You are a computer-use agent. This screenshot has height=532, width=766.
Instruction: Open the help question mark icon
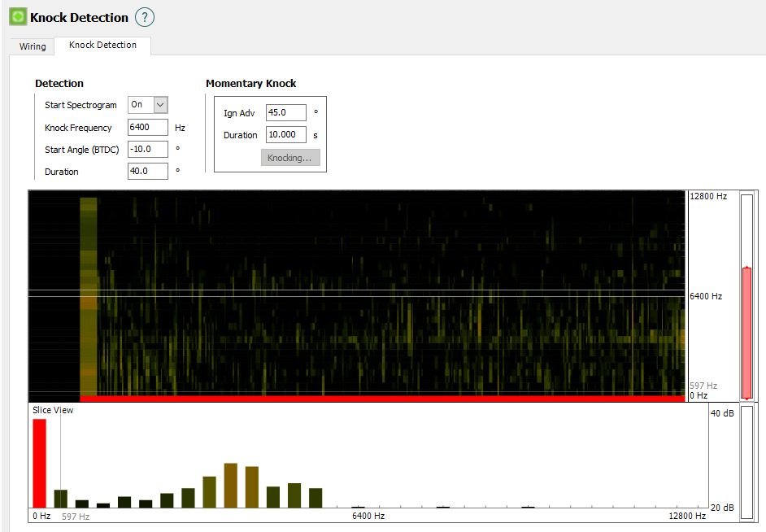pos(144,18)
